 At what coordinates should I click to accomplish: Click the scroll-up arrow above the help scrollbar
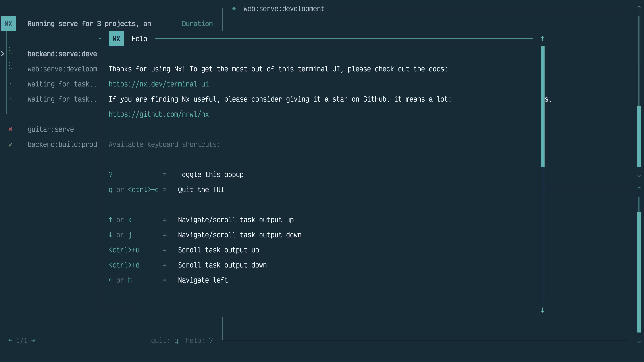click(x=543, y=39)
